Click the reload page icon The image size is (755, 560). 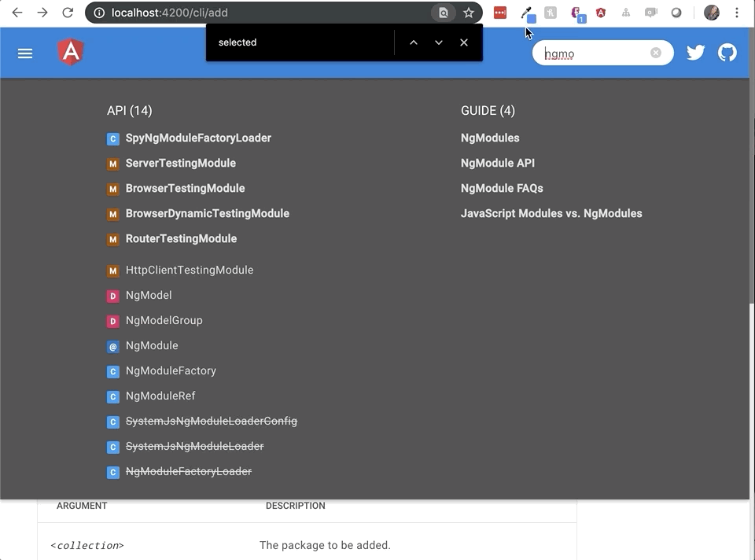coord(68,13)
